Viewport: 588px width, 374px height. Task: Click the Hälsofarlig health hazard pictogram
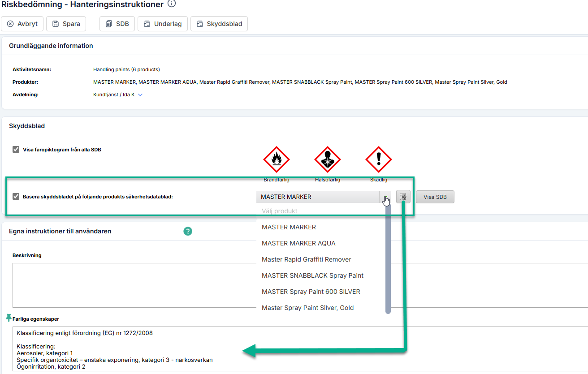pyautogui.click(x=328, y=159)
